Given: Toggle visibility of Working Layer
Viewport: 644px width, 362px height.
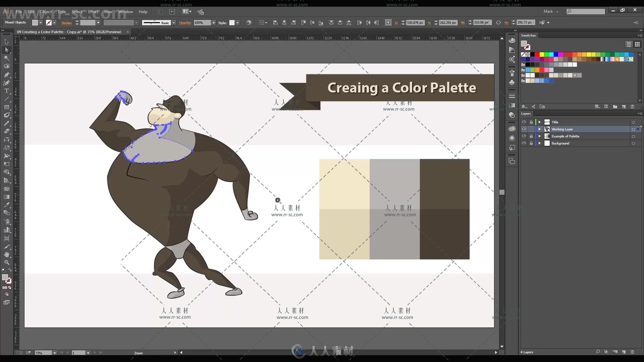Looking at the screenshot, I should pyautogui.click(x=524, y=129).
